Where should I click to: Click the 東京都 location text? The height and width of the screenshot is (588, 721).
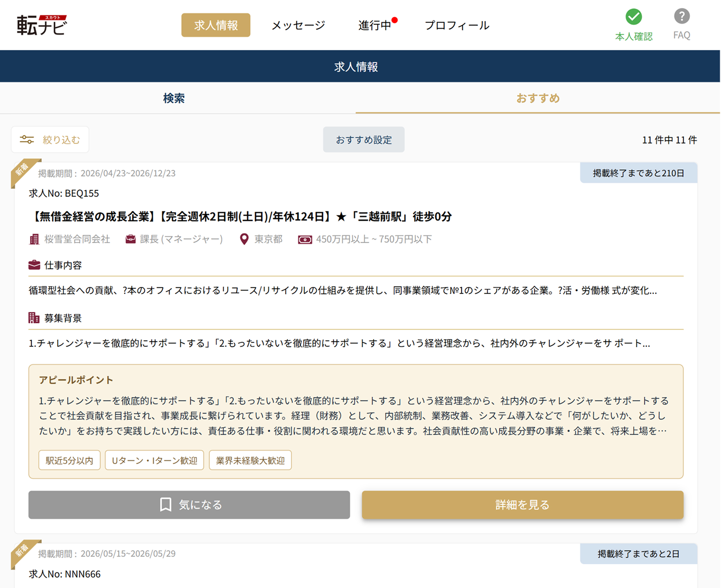point(268,239)
